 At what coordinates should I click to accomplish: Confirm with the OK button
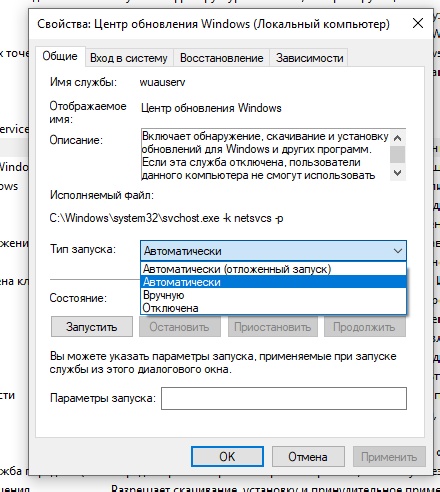pyautogui.click(x=227, y=457)
